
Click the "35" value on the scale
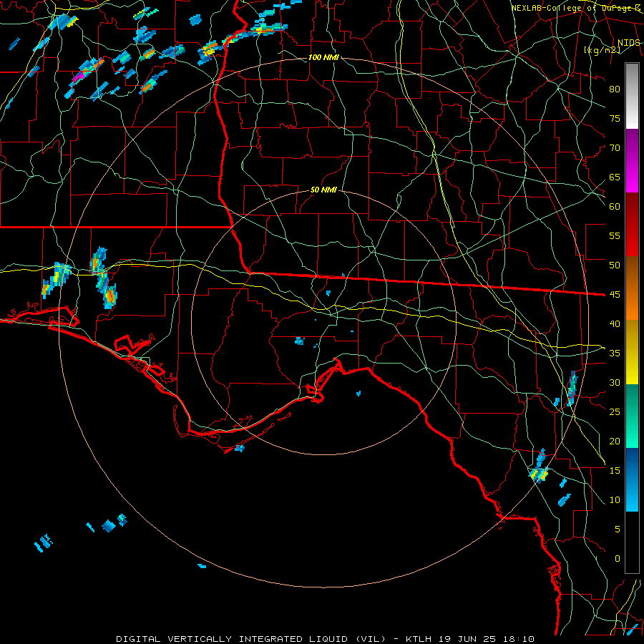click(x=615, y=353)
